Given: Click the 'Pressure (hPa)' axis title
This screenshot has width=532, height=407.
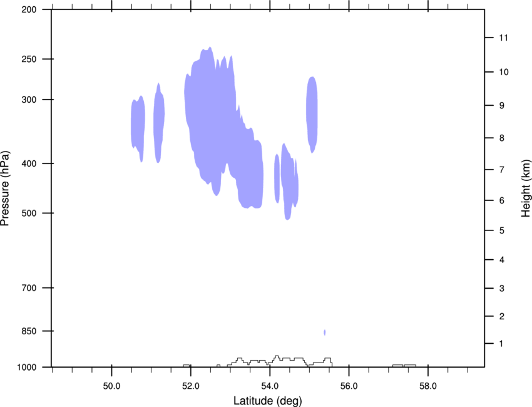Looking at the screenshot, I should click(x=5, y=188).
